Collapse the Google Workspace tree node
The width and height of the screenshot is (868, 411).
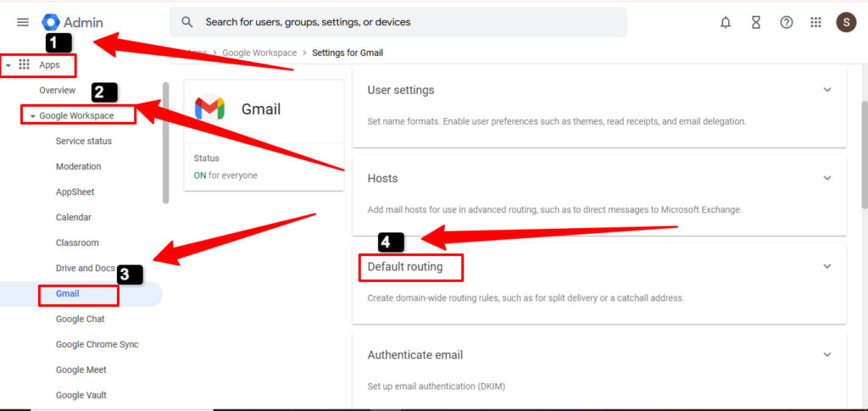[32, 116]
